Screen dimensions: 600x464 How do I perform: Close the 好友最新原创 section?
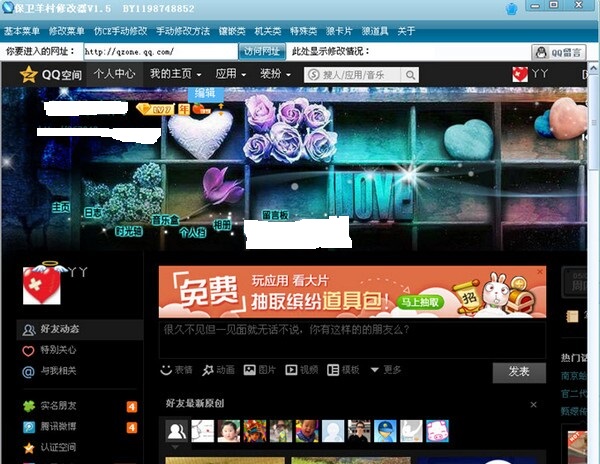[x=533, y=404]
